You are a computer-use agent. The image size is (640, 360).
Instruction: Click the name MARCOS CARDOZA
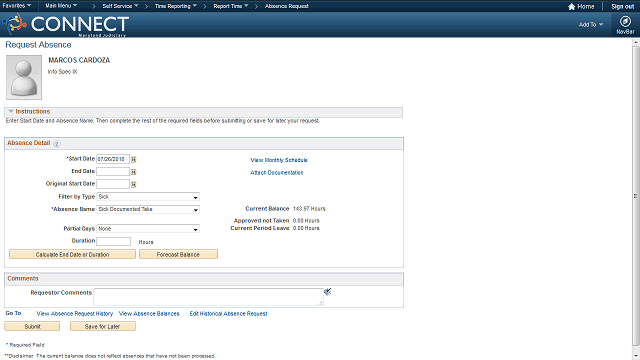(x=79, y=60)
